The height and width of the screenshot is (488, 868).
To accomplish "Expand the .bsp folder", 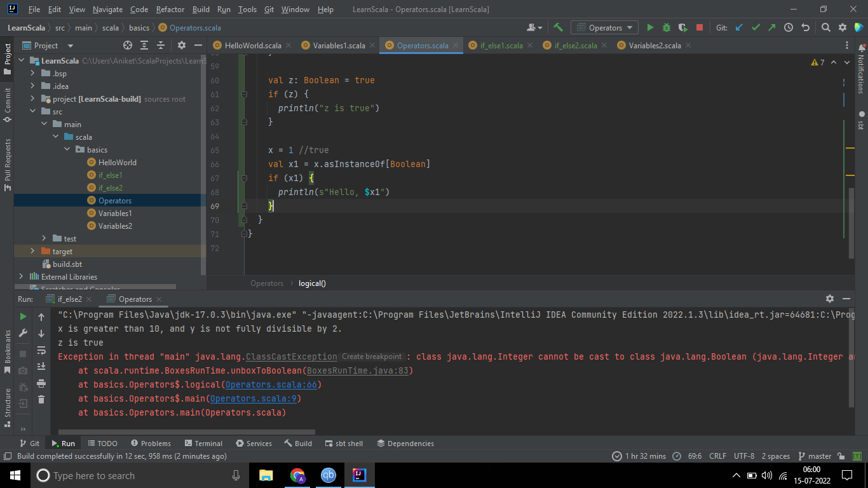I will pyautogui.click(x=32, y=73).
